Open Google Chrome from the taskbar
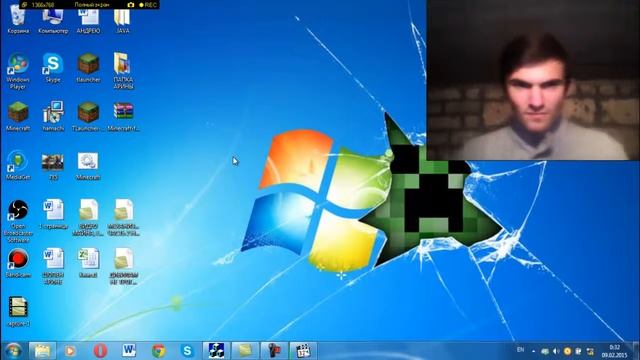This screenshot has height=360, width=640. (x=158, y=351)
